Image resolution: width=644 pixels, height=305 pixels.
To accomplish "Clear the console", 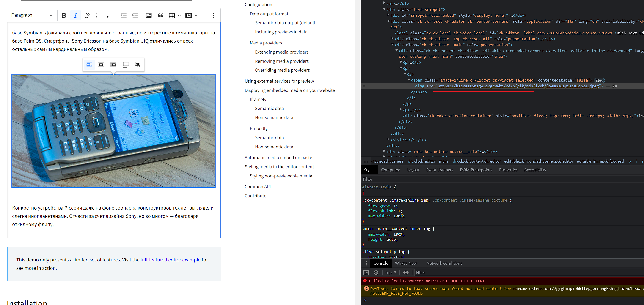I will [376, 272].
